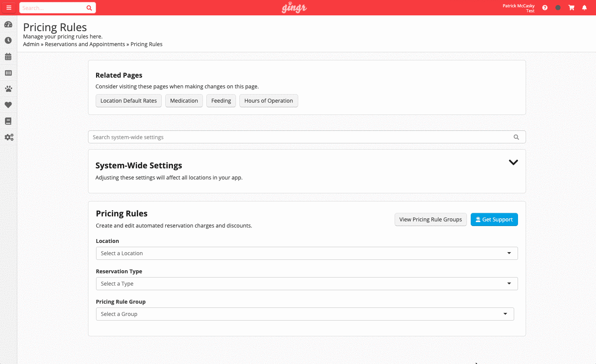Viewport: 596px width, 364px height.
Task: Open the Select a Group dropdown
Action: (x=305, y=314)
